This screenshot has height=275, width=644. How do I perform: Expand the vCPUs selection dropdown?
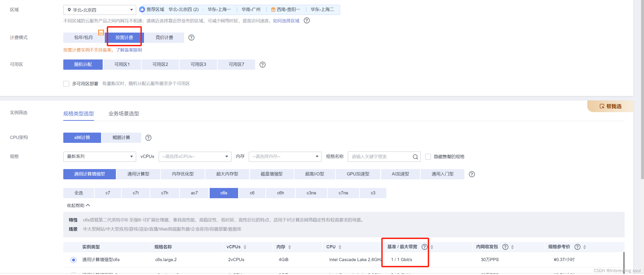click(x=195, y=157)
